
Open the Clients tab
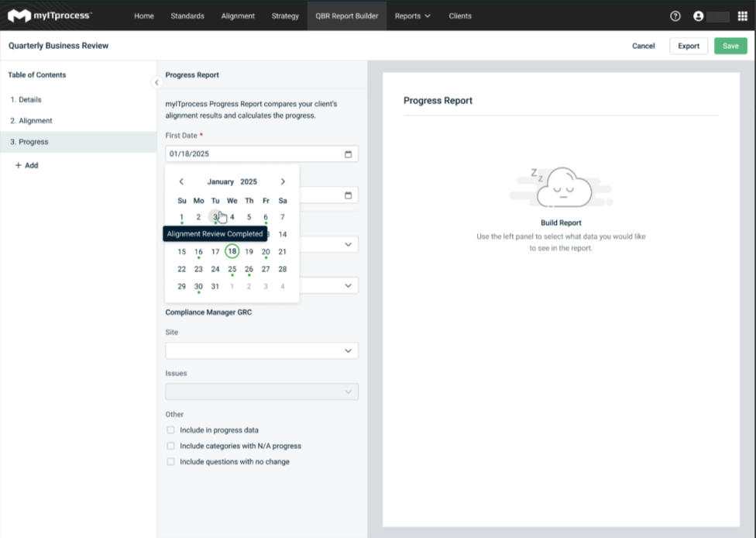pyautogui.click(x=460, y=16)
